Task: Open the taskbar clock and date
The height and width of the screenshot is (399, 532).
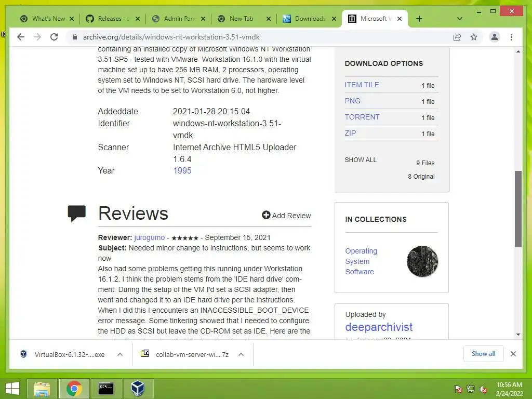Action: coord(509,389)
